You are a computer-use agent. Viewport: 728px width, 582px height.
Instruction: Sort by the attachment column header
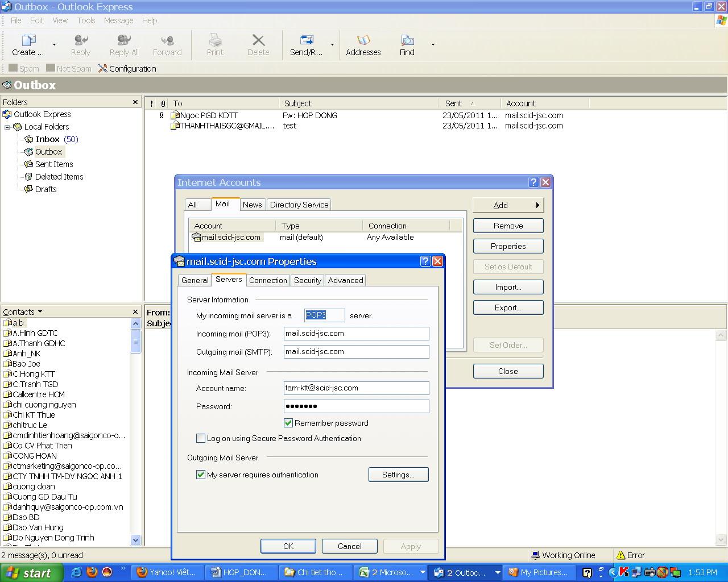point(163,103)
